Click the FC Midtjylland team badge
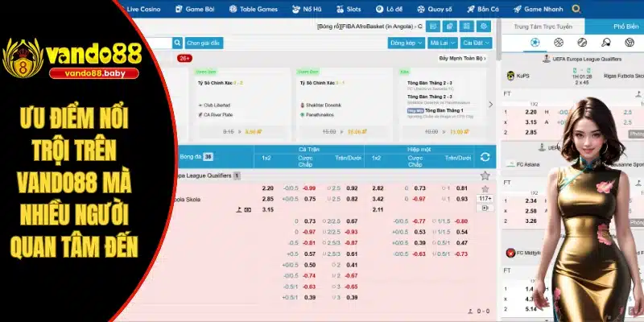 tap(510, 253)
